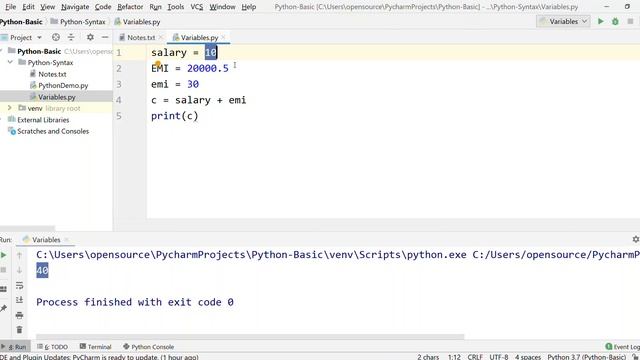The width and height of the screenshot is (640, 360).
Task: Open the File menu
Action: pos(10,7)
